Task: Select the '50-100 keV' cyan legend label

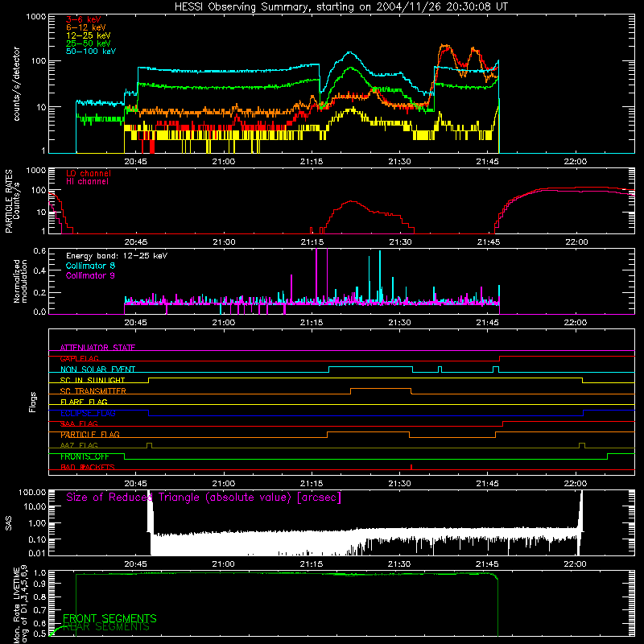Action: (x=91, y=52)
